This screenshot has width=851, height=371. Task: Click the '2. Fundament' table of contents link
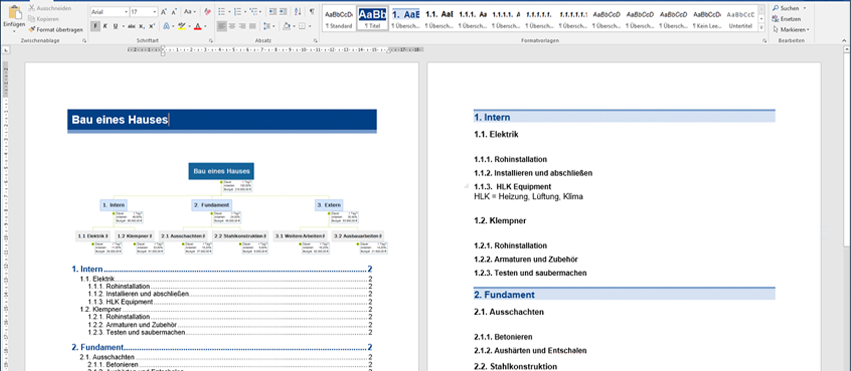[x=221, y=347]
